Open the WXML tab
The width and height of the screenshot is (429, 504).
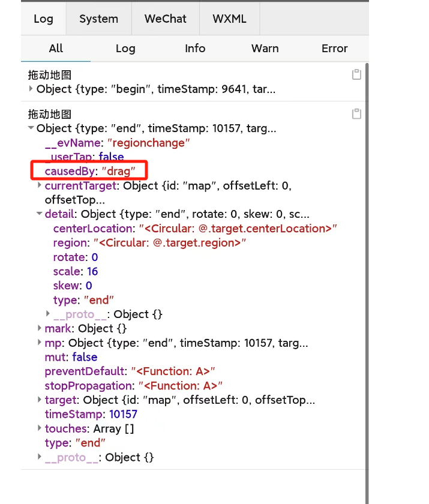coord(229,19)
